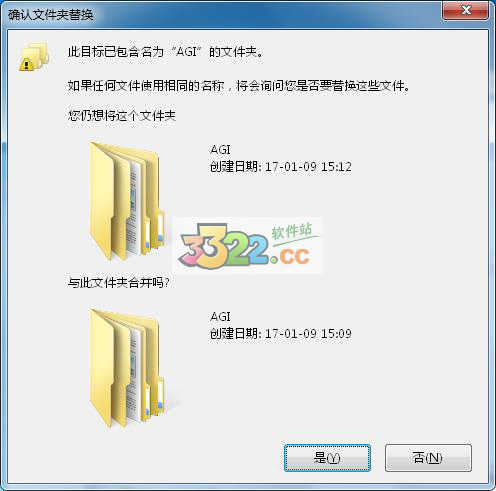Click the AGI name above the 15:12 date
Screen dimensions: 496x491
click(x=220, y=149)
